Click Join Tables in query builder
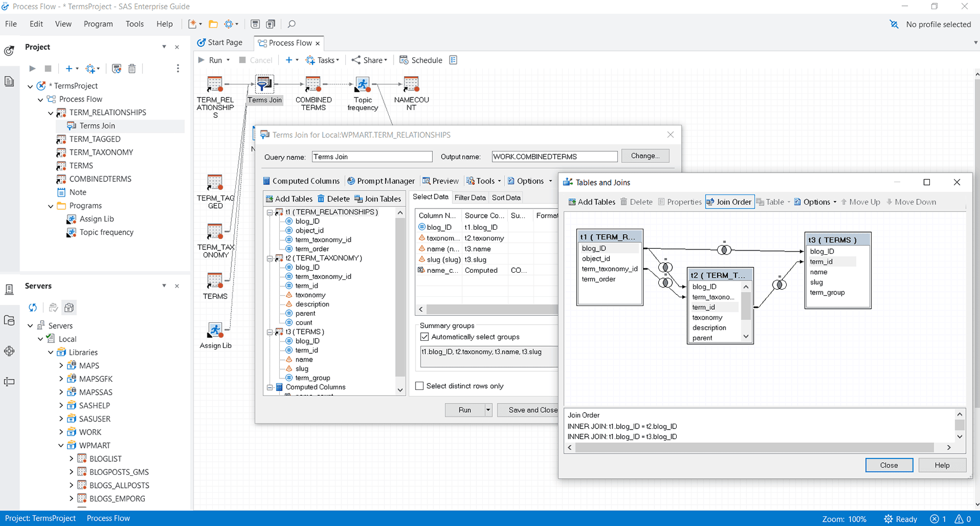980x526 pixels. [x=377, y=199]
